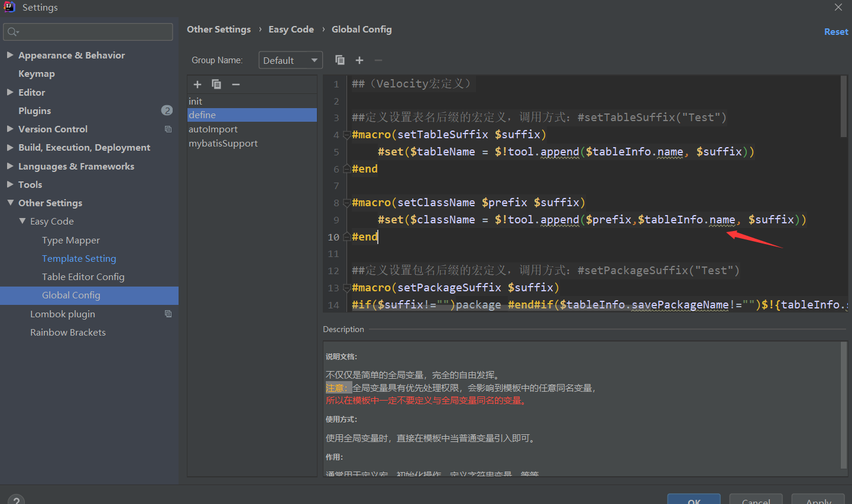Select the mybatisSupport config item
852x504 pixels.
coord(252,143)
